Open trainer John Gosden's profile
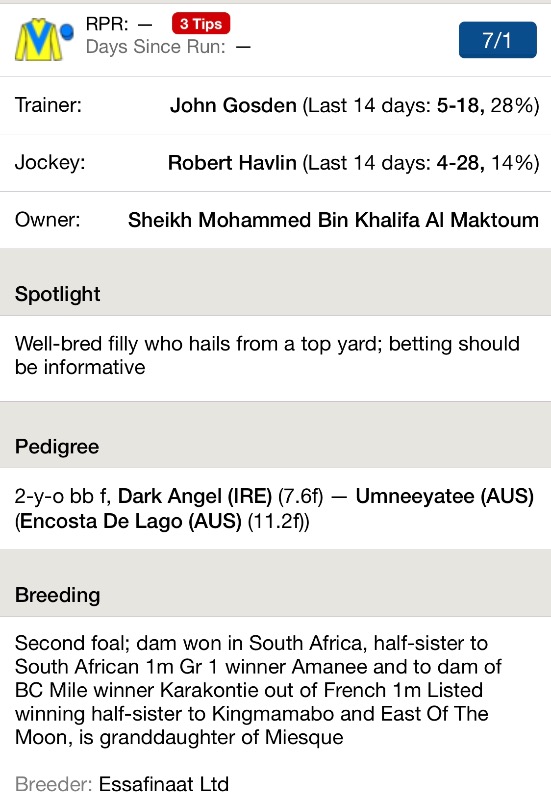Viewport: 551px width, 800px height. pyautogui.click(x=233, y=105)
